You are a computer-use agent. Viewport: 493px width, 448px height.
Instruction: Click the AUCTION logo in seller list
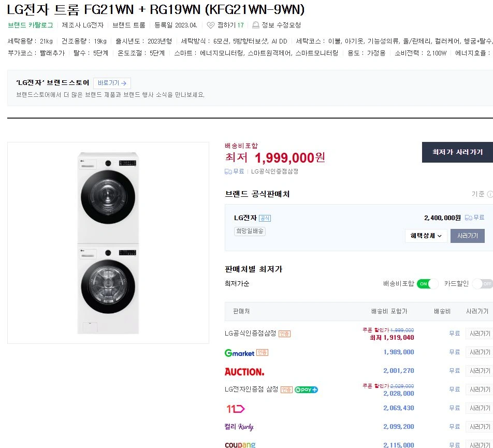click(x=244, y=371)
